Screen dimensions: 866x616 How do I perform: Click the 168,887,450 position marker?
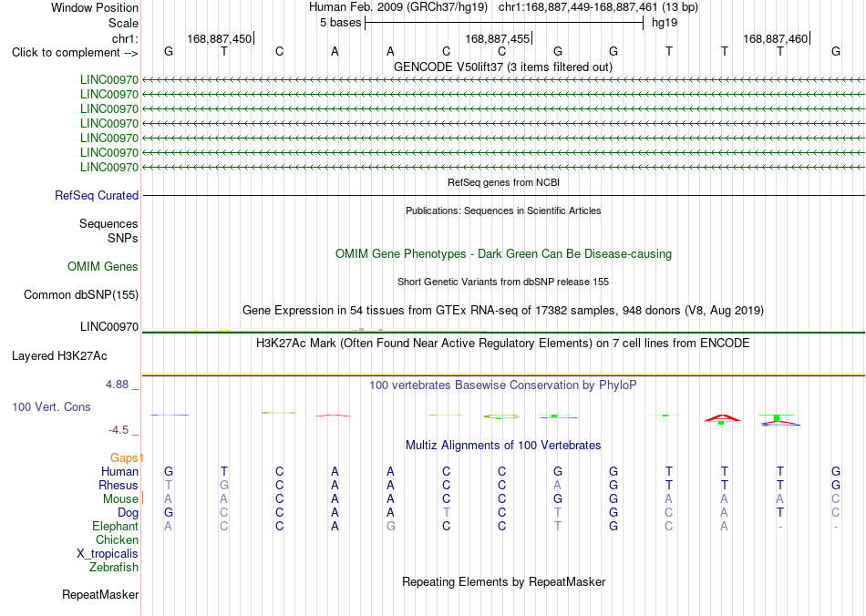(x=220, y=38)
